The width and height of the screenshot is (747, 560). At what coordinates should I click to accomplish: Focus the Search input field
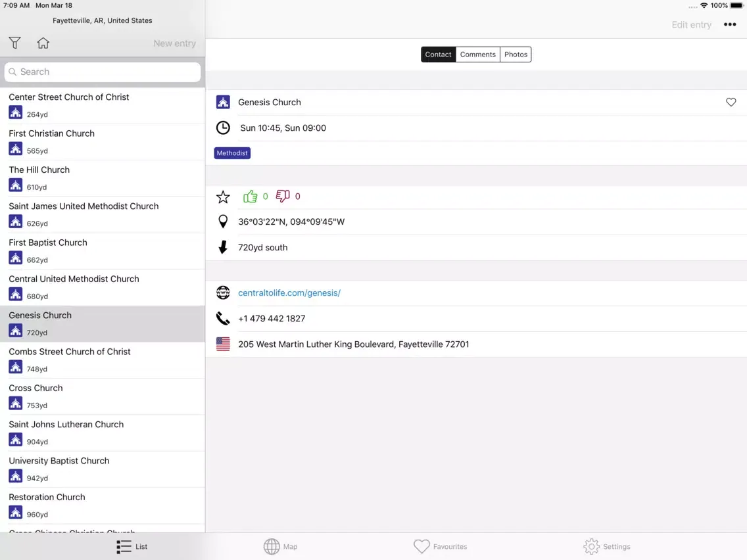click(103, 72)
